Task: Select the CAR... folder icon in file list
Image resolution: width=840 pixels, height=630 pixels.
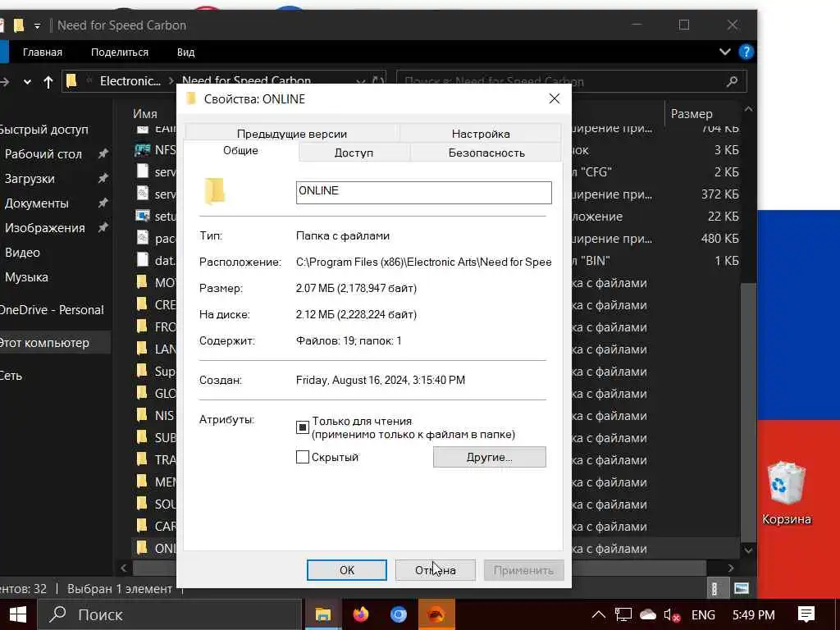Action: point(142,526)
